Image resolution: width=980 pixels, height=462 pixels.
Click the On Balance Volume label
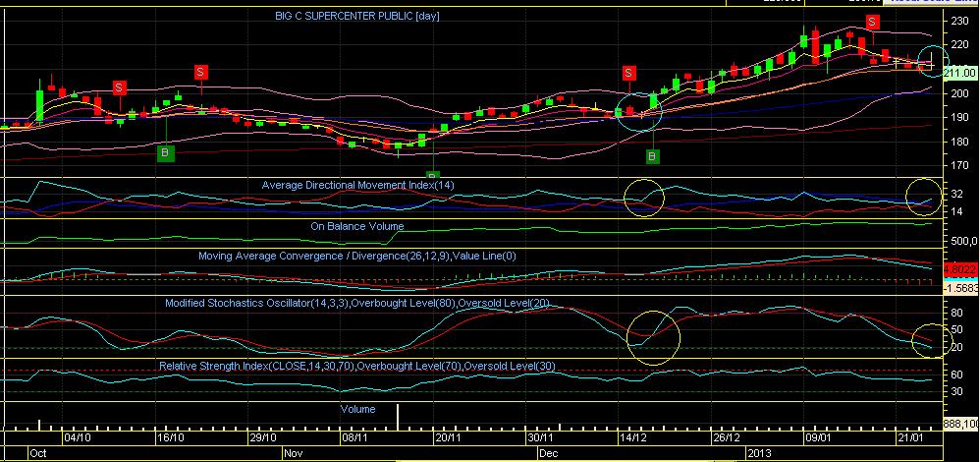pyautogui.click(x=356, y=226)
